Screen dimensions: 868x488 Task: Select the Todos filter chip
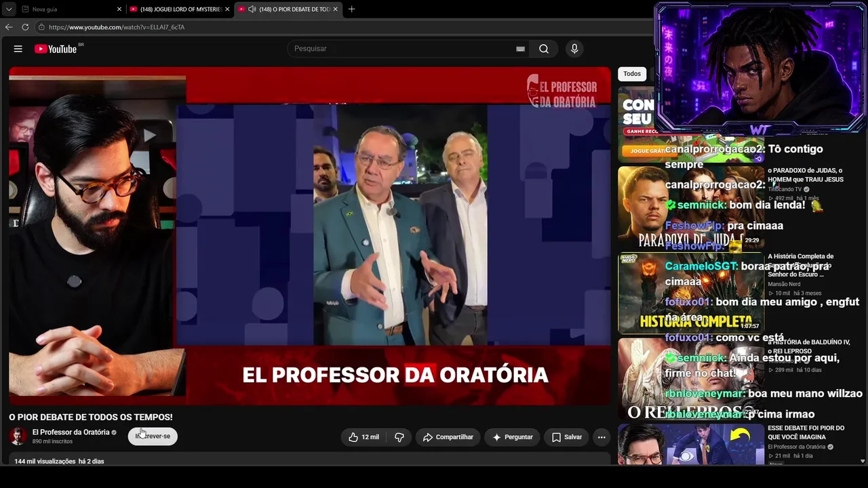pyautogui.click(x=632, y=74)
